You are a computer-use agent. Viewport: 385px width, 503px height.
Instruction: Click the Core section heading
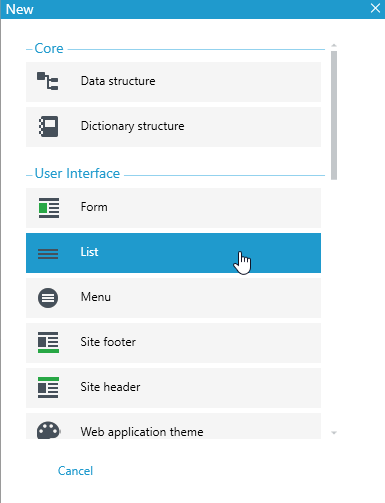coord(49,49)
